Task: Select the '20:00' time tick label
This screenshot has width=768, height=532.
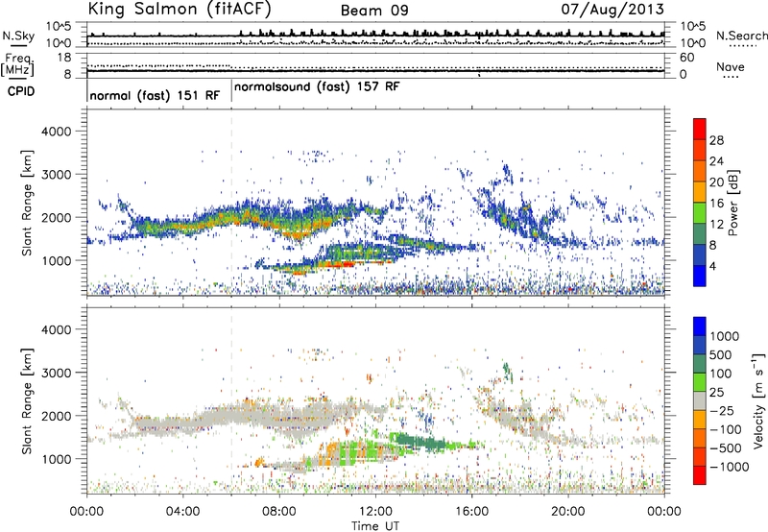Action: pos(568,512)
